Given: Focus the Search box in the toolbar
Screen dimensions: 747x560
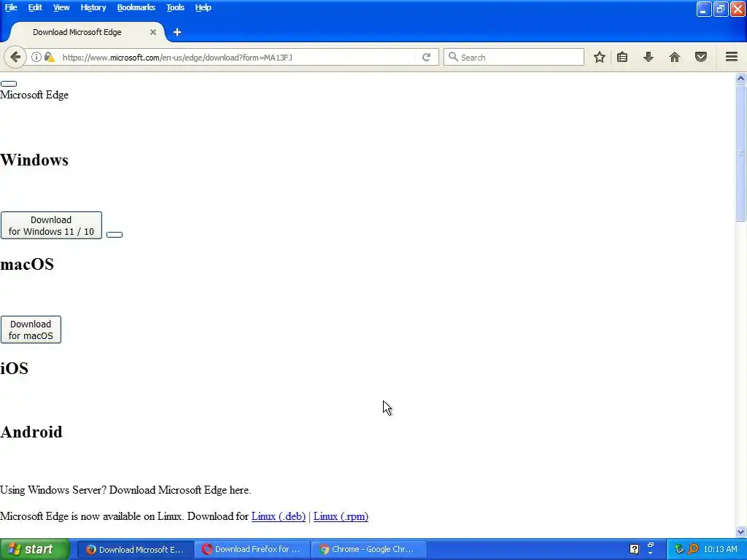Looking at the screenshot, I should pos(514,57).
